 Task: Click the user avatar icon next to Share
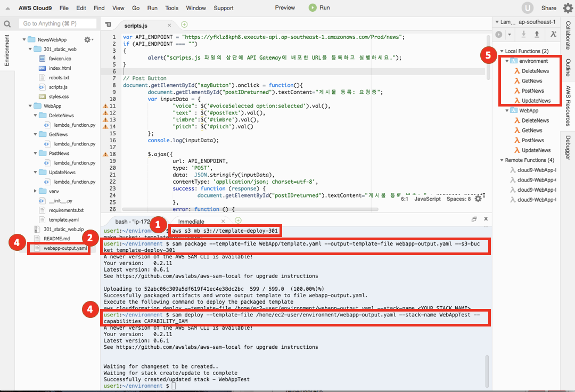(527, 7)
